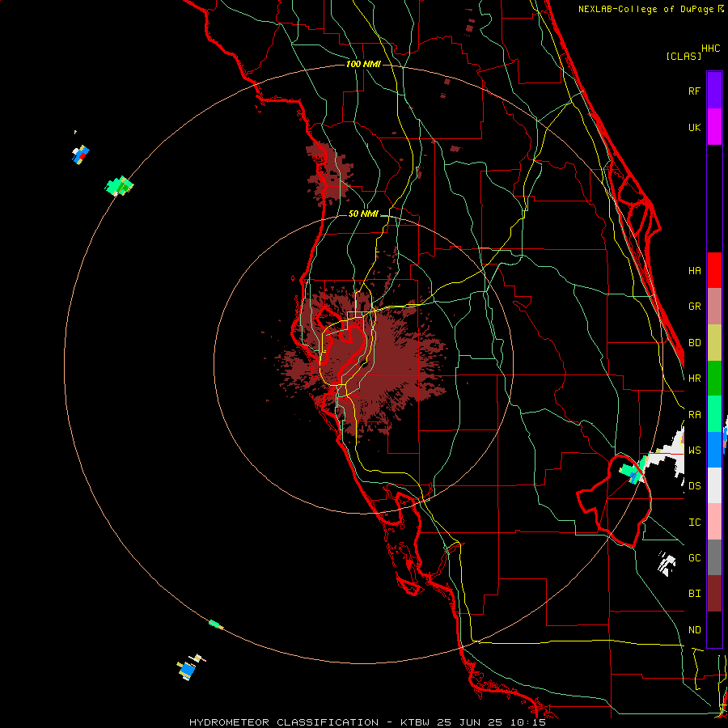Click the "50 NMI" range ring label
The height and width of the screenshot is (728, 728).
click(363, 214)
